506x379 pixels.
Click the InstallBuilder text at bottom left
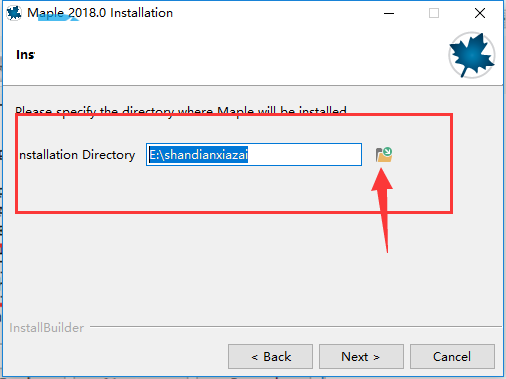pyautogui.click(x=46, y=328)
